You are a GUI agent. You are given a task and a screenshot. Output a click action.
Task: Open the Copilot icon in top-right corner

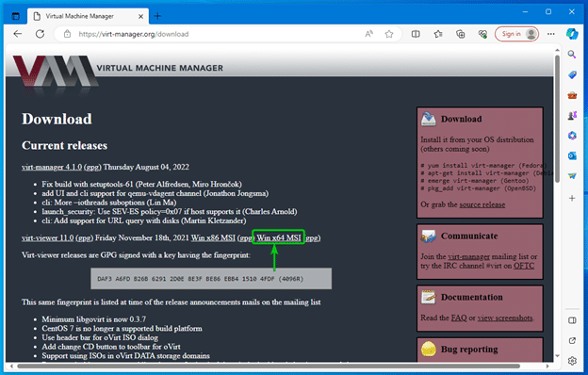click(x=572, y=34)
